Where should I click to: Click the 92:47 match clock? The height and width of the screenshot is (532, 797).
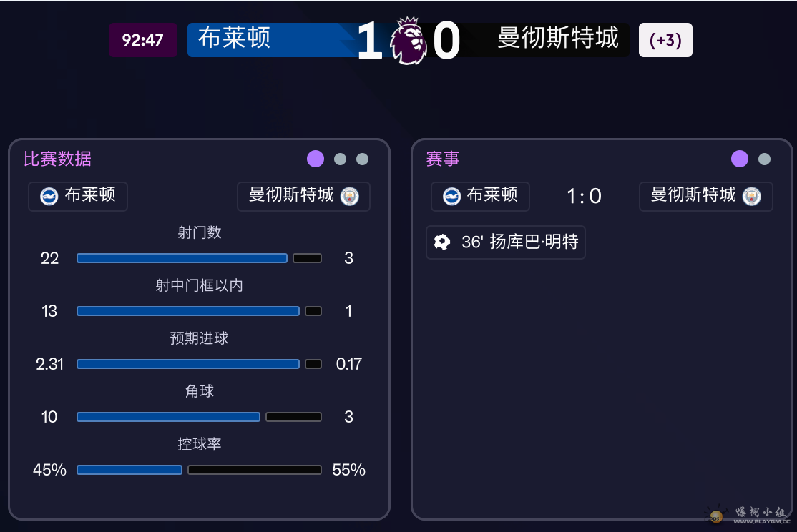point(143,40)
